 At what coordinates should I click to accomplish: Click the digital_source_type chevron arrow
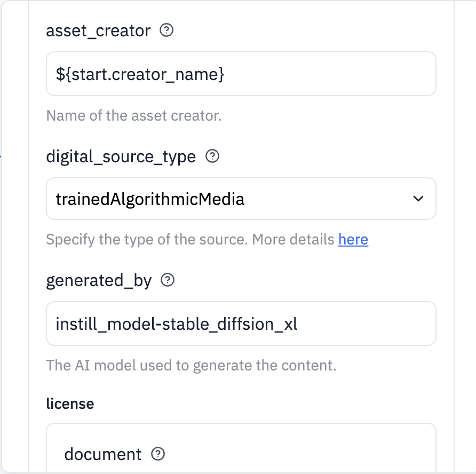point(418,199)
